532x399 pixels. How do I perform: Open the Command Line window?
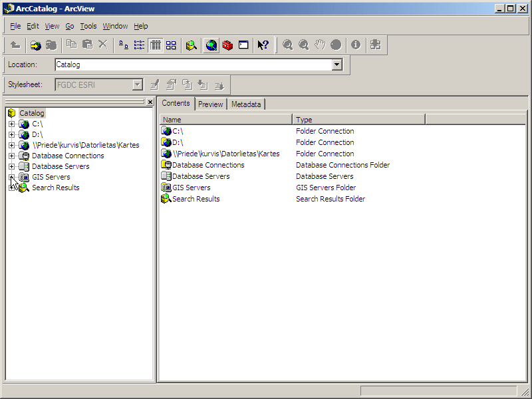(x=243, y=45)
